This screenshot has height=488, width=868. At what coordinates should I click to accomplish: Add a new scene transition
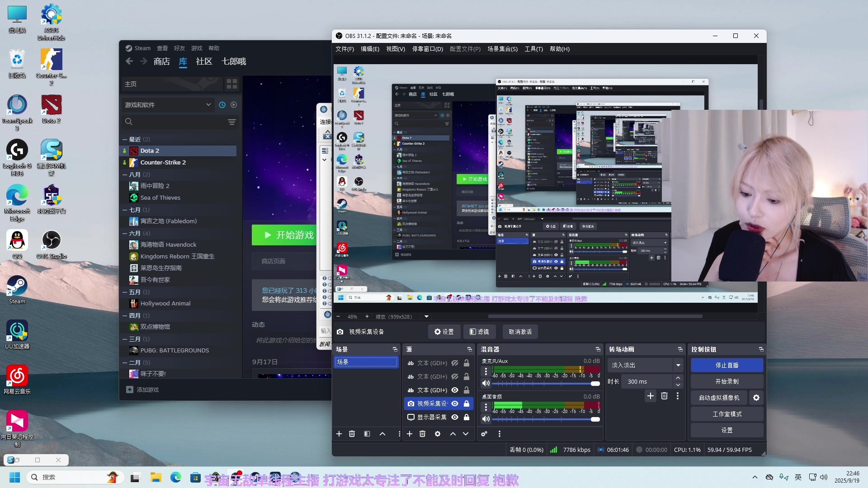pyautogui.click(x=651, y=396)
